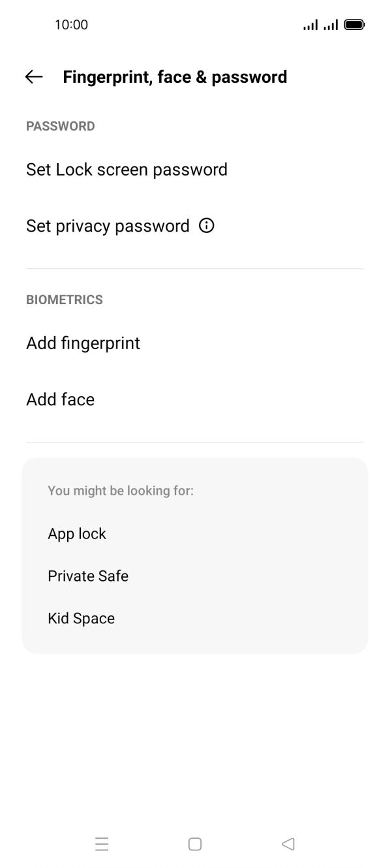Screen dimensions: 390x868
Task: Tap the info icon beside privacy password
Action: tap(206, 226)
